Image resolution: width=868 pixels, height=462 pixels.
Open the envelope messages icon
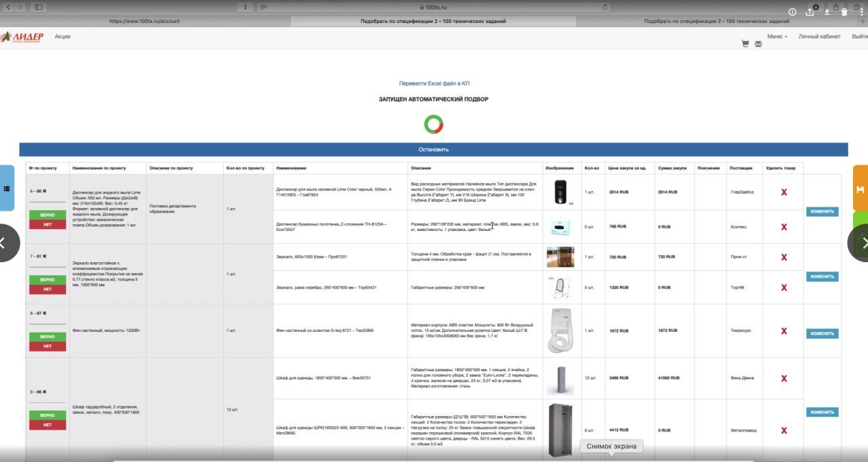click(x=758, y=44)
